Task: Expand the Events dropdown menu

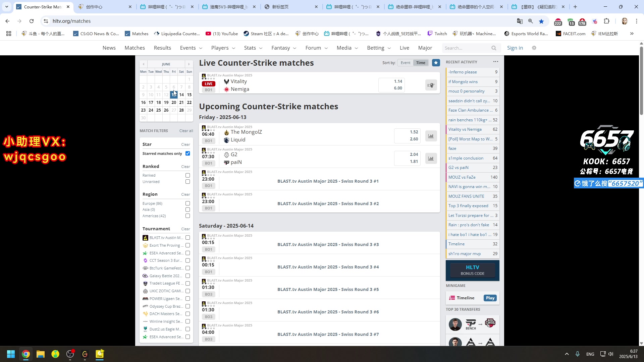Action: point(191,48)
